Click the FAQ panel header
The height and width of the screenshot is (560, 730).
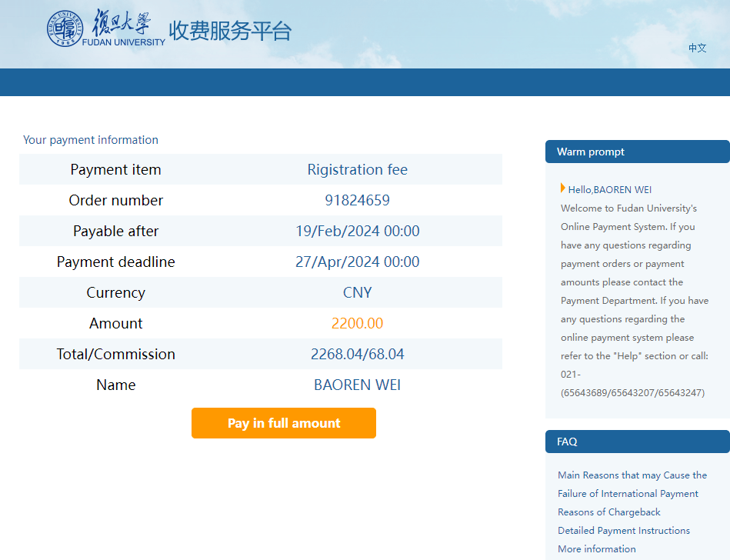(x=637, y=442)
